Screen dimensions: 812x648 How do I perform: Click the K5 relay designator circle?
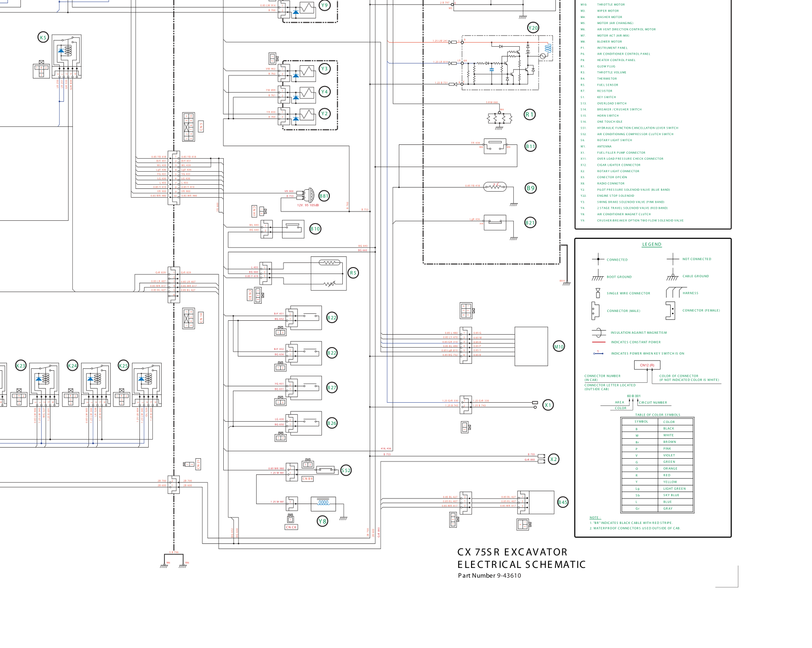coord(43,38)
